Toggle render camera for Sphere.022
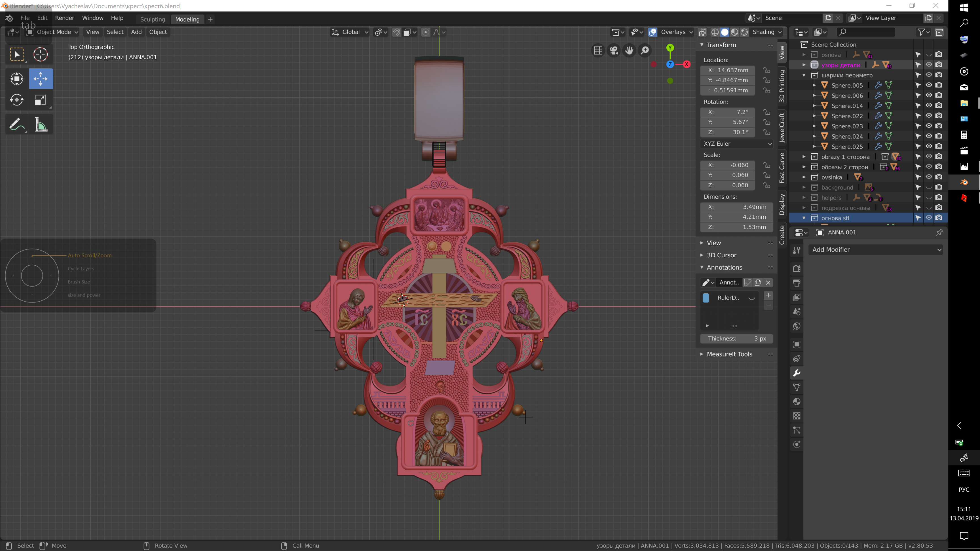 pyautogui.click(x=939, y=116)
